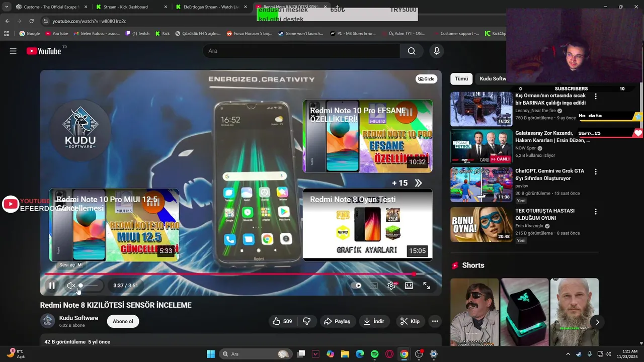Viewport: 644px width, 362px height.
Task: Select the Kudu Software filter chip
Action: point(493,79)
